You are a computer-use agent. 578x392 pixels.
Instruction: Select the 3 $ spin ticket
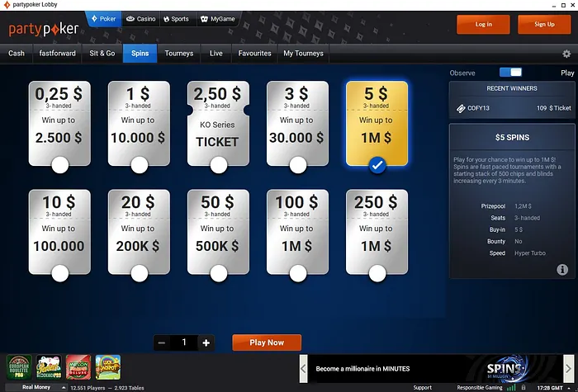(297, 124)
